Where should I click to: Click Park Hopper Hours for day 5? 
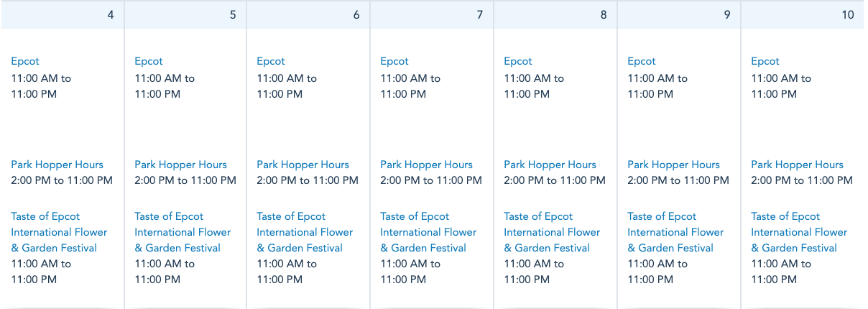[180, 165]
